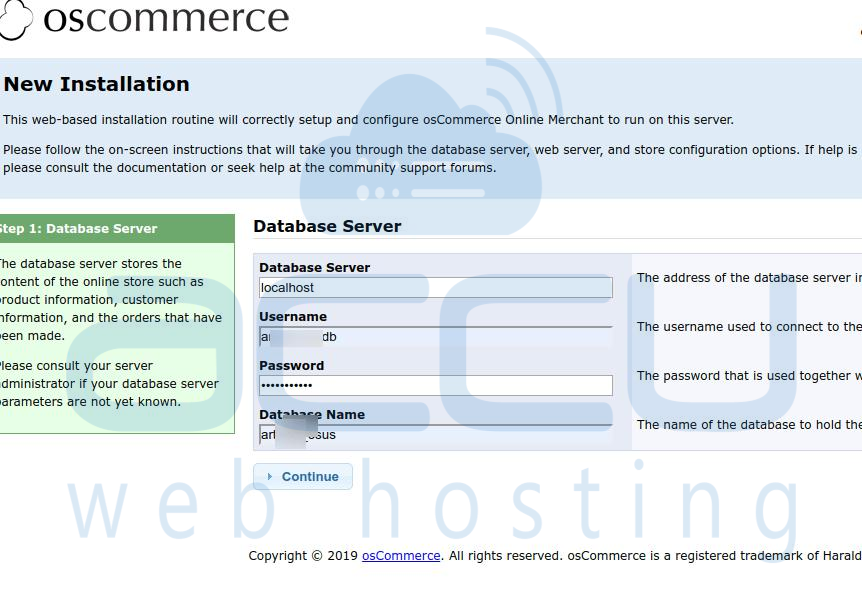This screenshot has width=862, height=590.
Task: Click the database name help description
Action: pos(744,424)
